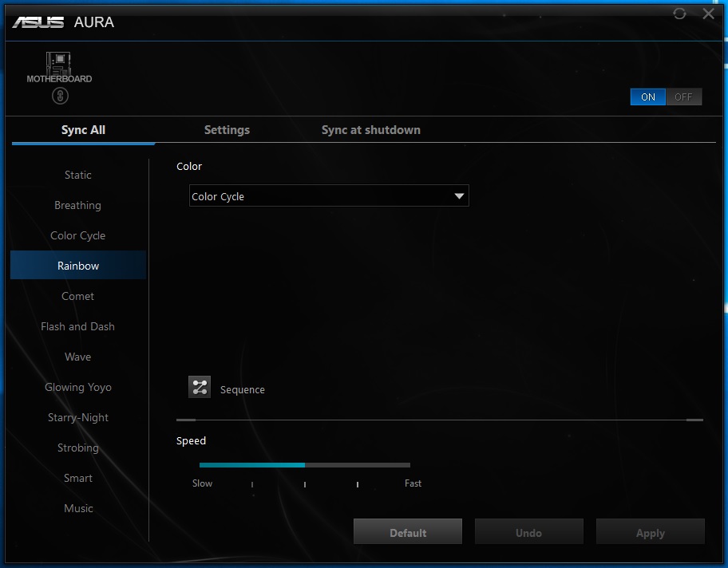Select the Rainbow effect
This screenshot has width=728, height=568.
click(78, 266)
